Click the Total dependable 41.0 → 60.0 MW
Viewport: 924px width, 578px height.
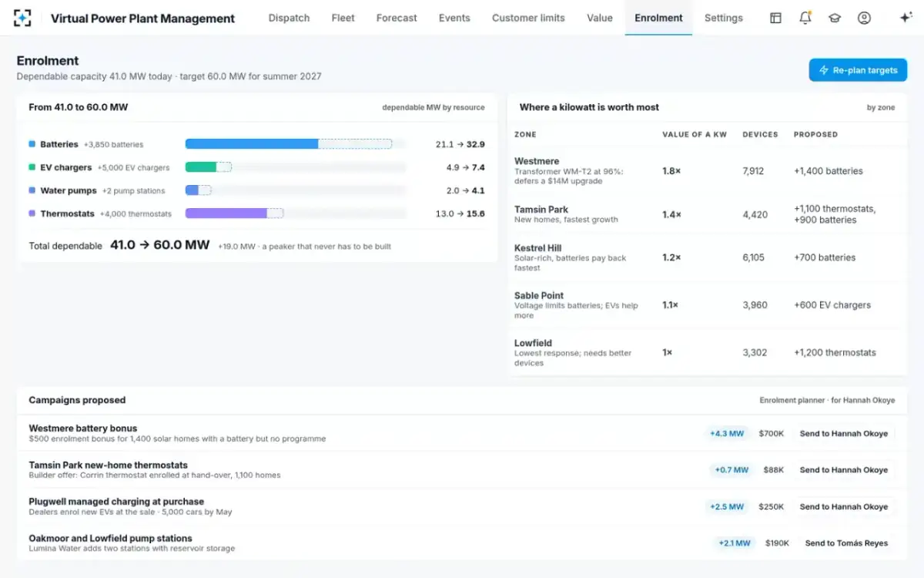coord(159,245)
